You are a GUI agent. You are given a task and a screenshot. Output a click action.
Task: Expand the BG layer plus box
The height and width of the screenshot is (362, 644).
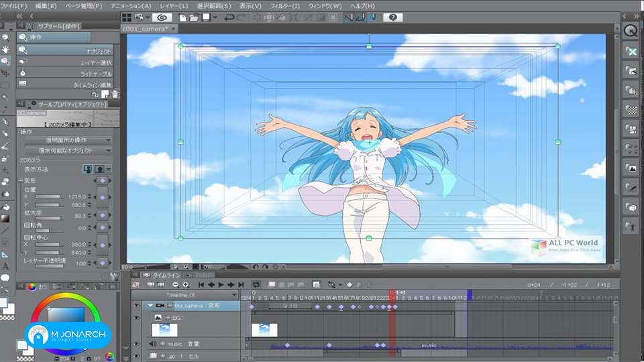coord(168,318)
